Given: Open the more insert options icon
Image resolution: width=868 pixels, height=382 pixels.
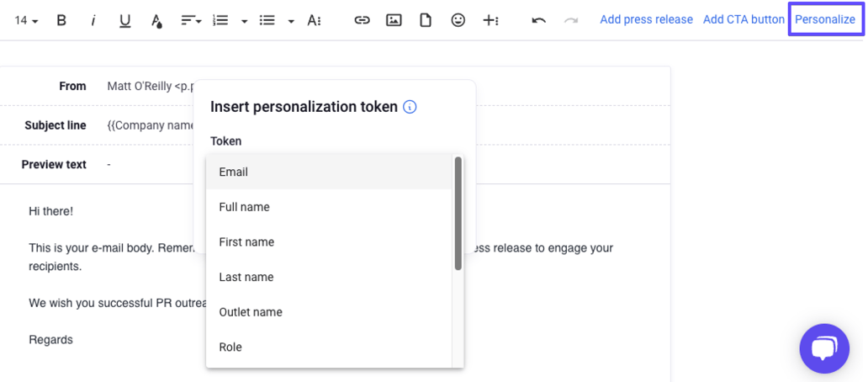Looking at the screenshot, I should pos(490,20).
